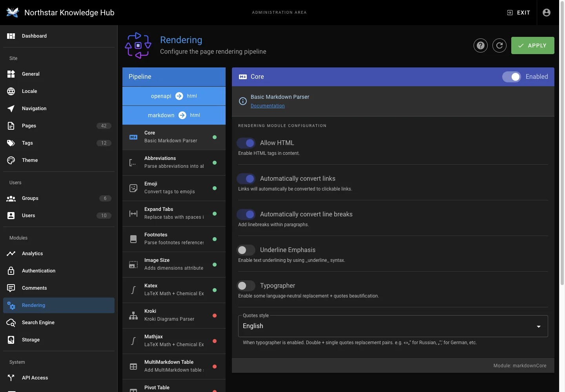The height and width of the screenshot is (392, 565).
Task: Select the markdown to html pipeline
Action: pyautogui.click(x=174, y=115)
